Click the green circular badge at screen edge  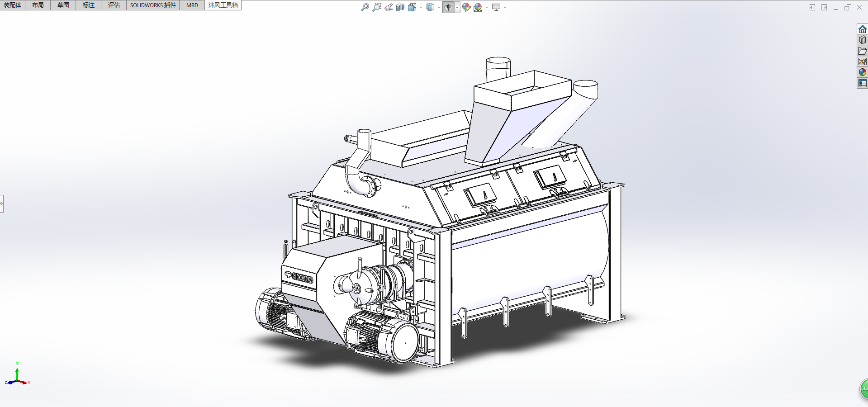point(864,388)
